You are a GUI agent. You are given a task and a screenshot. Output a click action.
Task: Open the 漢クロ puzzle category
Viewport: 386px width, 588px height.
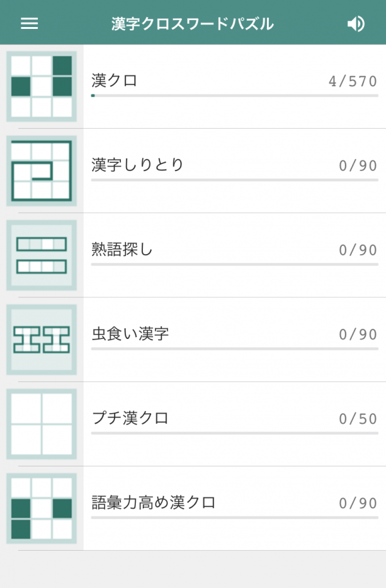pyautogui.click(x=115, y=81)
